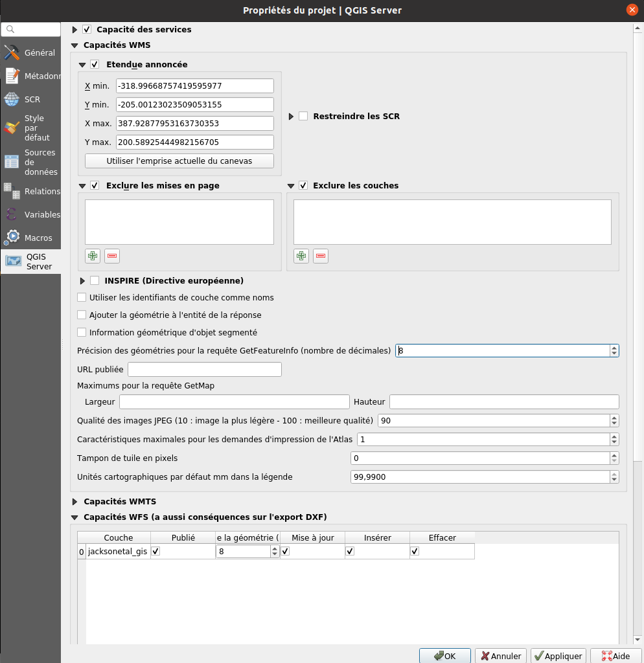This screenshot has width=644, height=663.
Task: Switch to the Métadonnées section
Action: (12, 76)
